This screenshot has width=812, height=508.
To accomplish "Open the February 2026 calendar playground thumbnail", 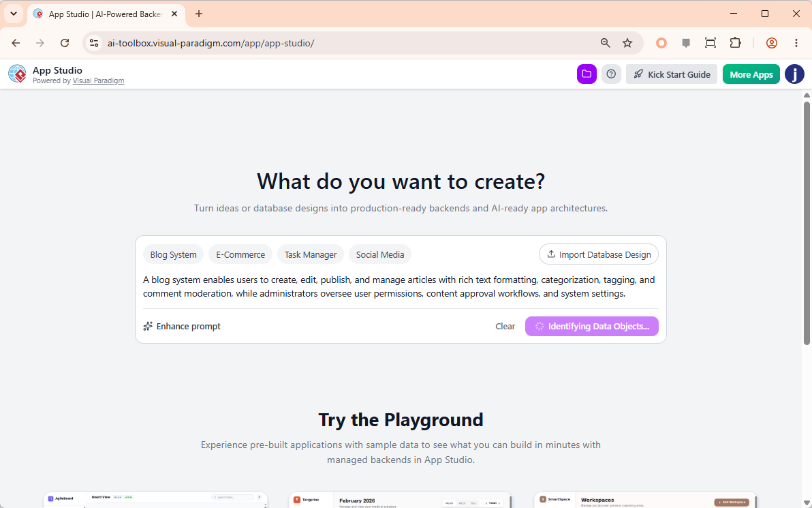I will click(401, 500).
